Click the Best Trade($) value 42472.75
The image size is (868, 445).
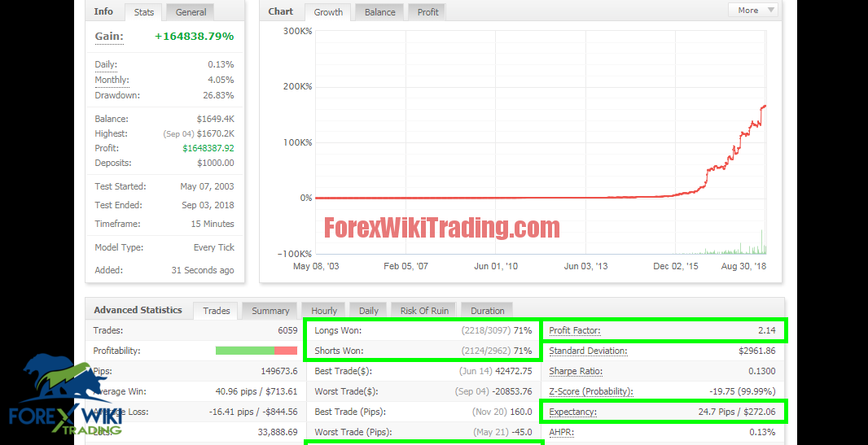tap(511, 371)
